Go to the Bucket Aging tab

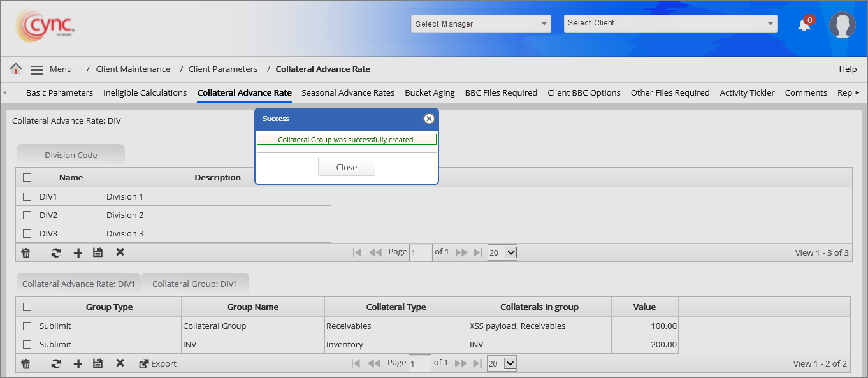(430, 92)
